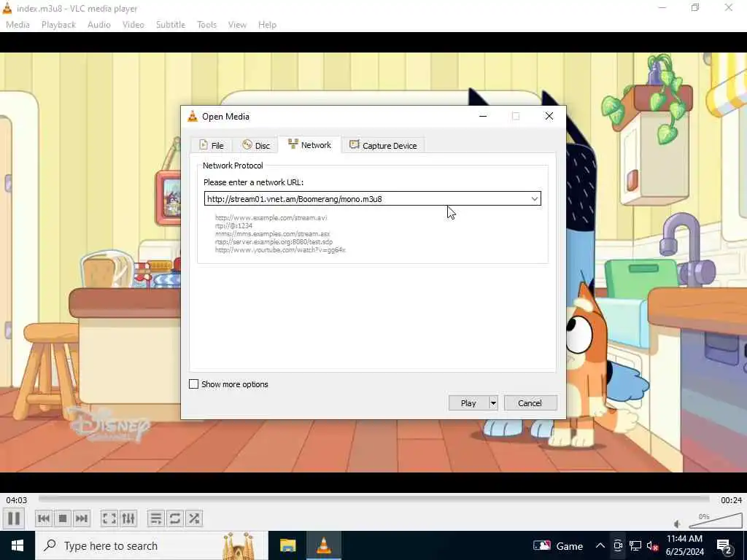Click the Play button in Open Media
The width and height of the screenshot is (747, 560).
click(x=468, y=402)
